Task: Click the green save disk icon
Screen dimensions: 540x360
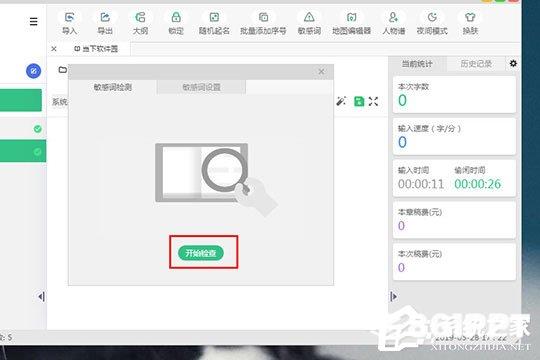Action: [x=359, y=101]
